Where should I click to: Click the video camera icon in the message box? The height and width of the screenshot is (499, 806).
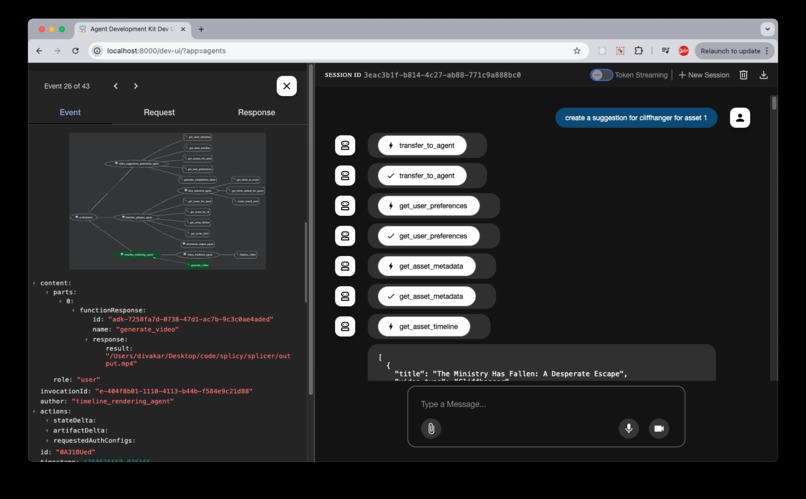(x=659, y=428)
